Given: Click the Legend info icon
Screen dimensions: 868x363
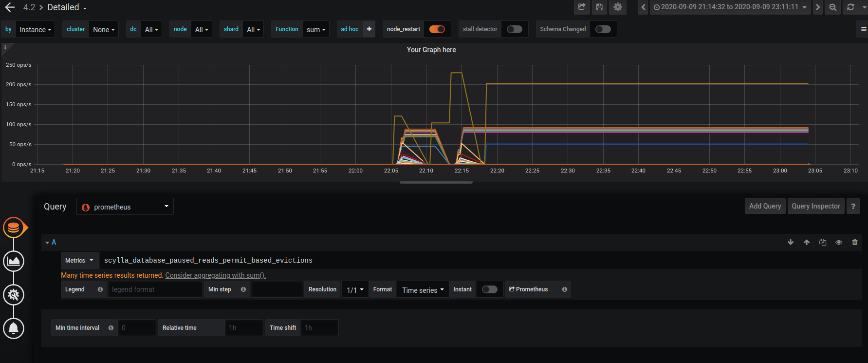Looking at the screenshot, I should [100, 289].
